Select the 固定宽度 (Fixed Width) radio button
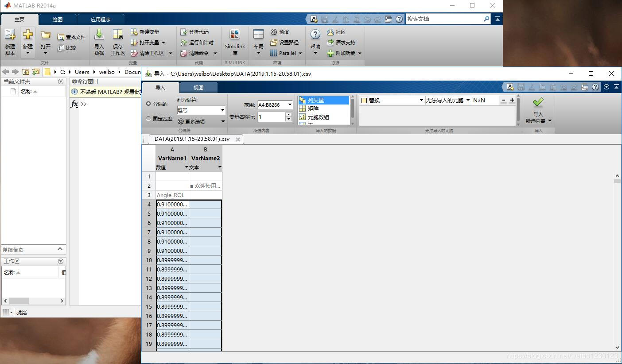 (148, 119)
